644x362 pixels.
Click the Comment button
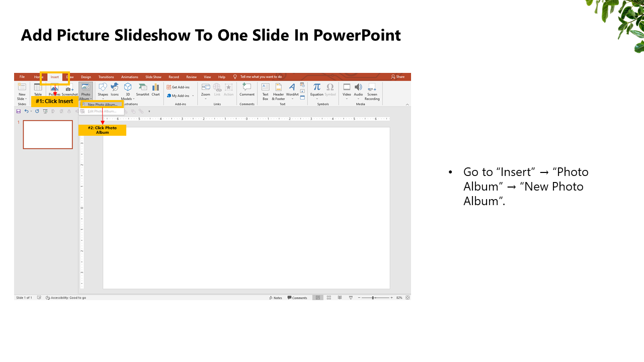click(x=247, y=90)
